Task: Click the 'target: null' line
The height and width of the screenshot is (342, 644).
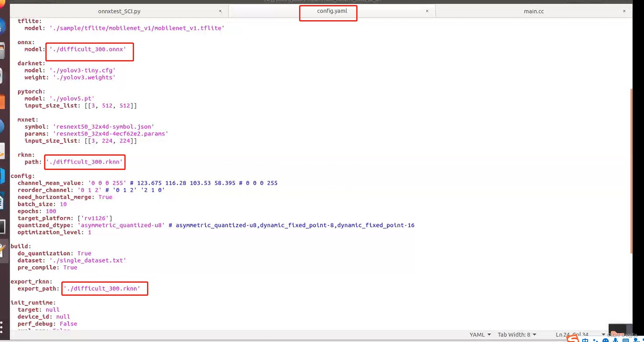Action: click(x=39, y=310)
